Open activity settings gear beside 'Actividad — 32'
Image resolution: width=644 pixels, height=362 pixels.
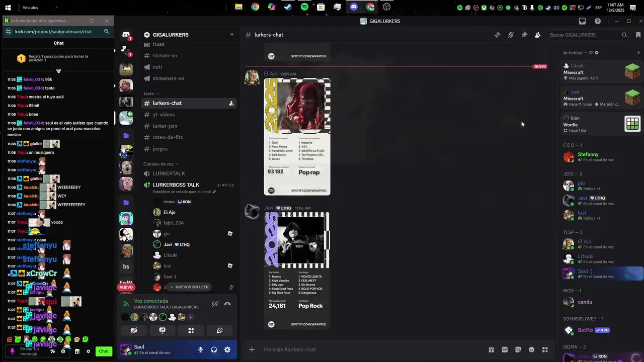click(x=597, y=53)
